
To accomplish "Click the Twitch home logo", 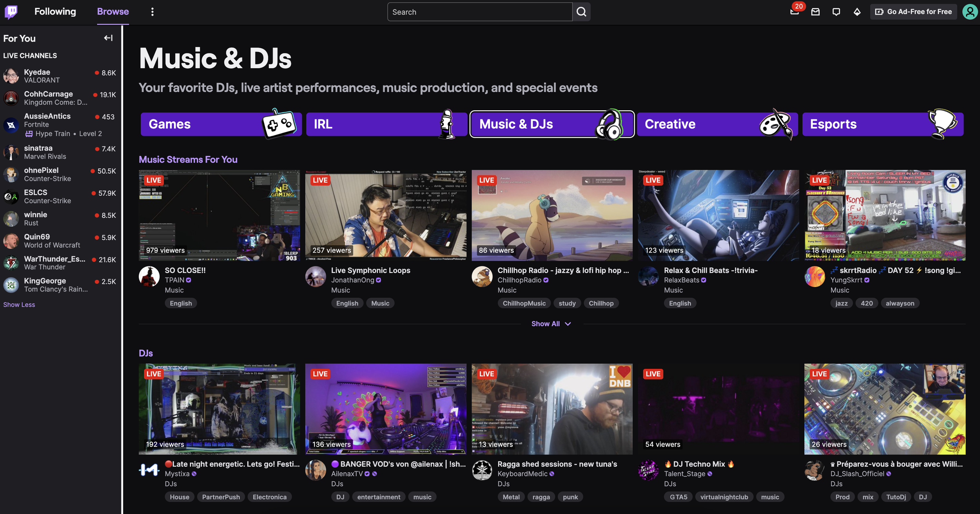I will point(11,12).
